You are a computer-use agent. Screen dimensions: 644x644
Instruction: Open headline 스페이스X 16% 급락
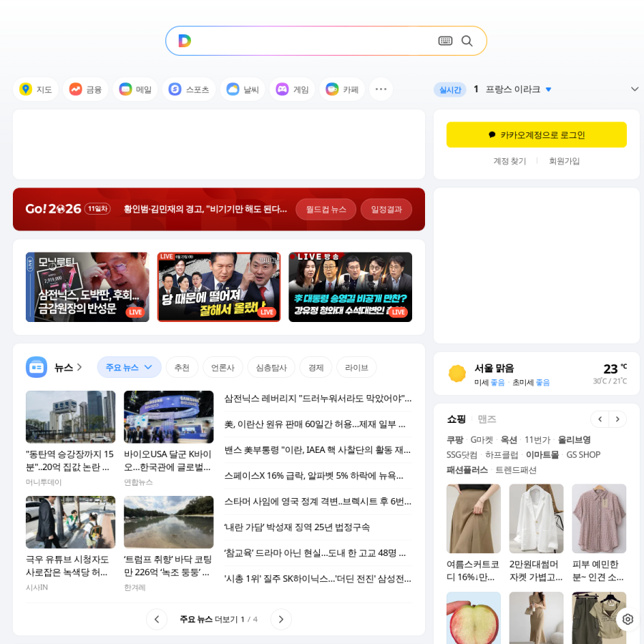click(x=314, y=476)
